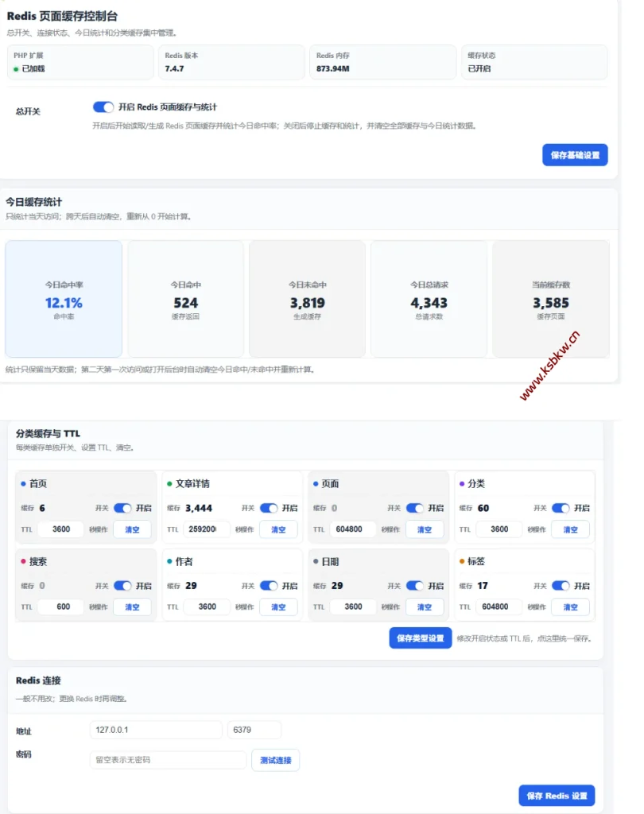
Task: Clear the 作者 cache with 清空
Action: [278, 607]
